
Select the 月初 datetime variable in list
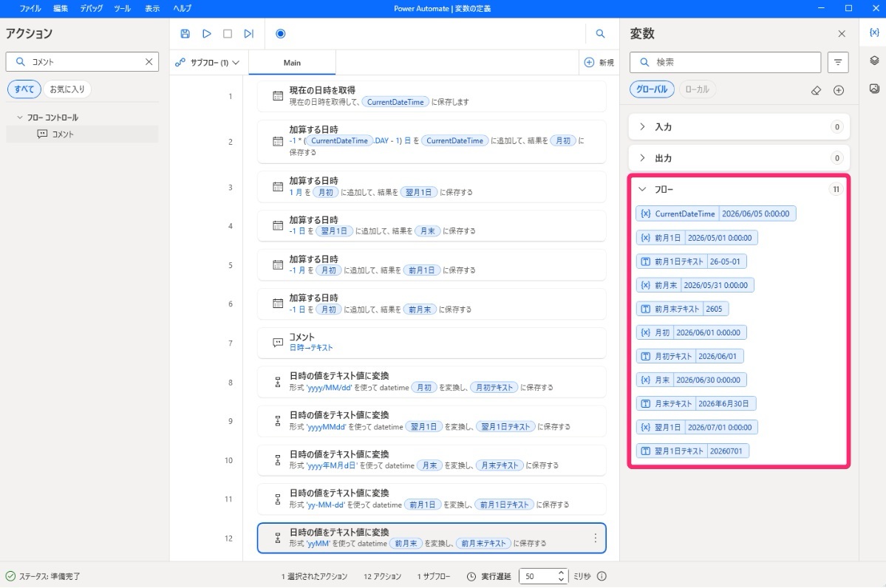691,332
